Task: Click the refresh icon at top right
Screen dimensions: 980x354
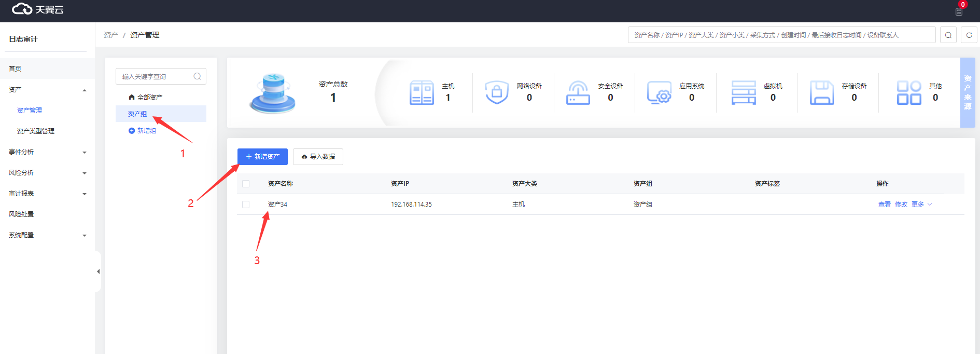Action: [969, 35]
